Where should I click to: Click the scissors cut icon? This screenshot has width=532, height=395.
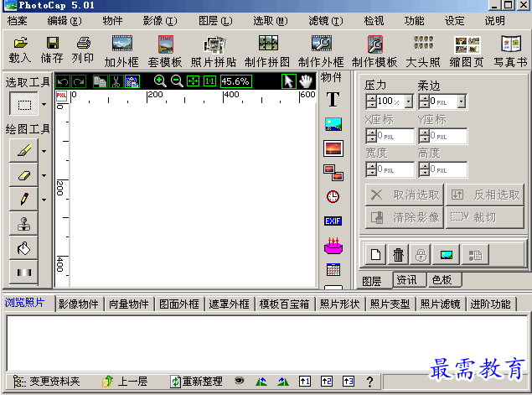click(x=116, y=81)
